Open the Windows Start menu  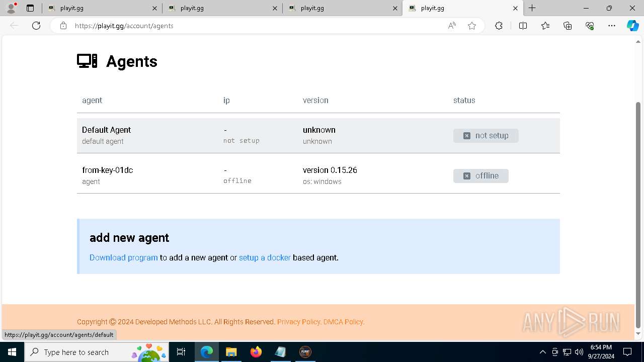point(12,352)
